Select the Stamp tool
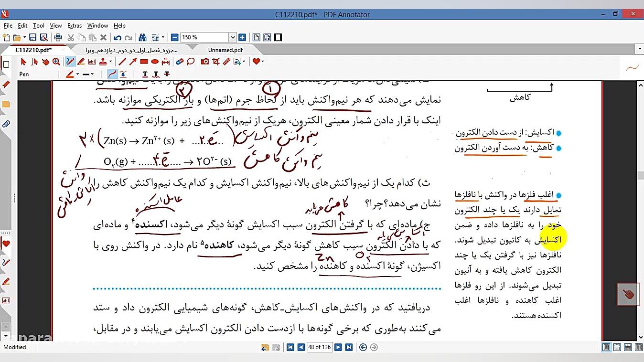 click(x=103, y=62)
